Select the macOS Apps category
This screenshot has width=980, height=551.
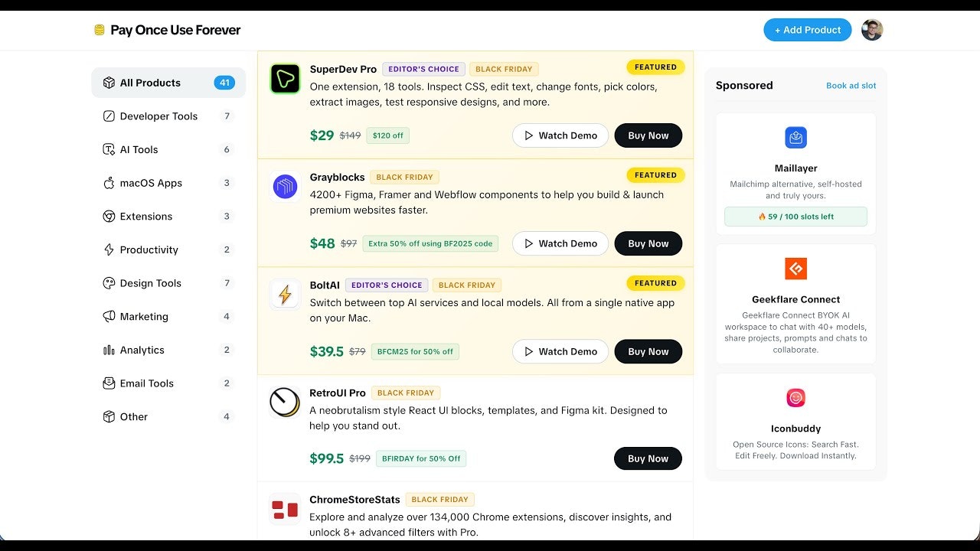click(x=168, y=183)
